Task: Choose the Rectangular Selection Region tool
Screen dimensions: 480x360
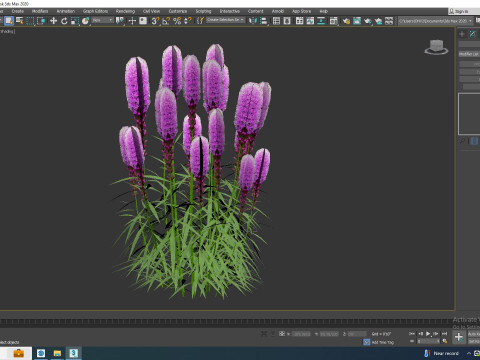Action: 30,21
